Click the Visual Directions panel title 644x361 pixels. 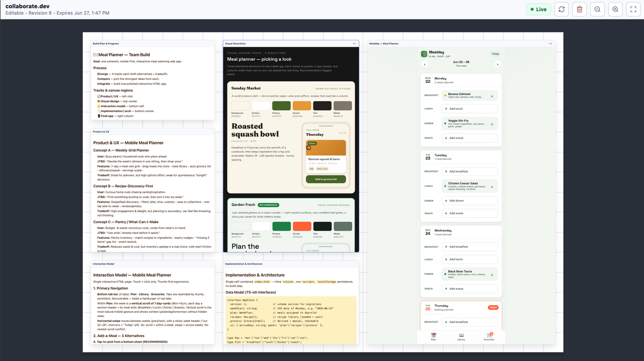[x=235, y=44]
